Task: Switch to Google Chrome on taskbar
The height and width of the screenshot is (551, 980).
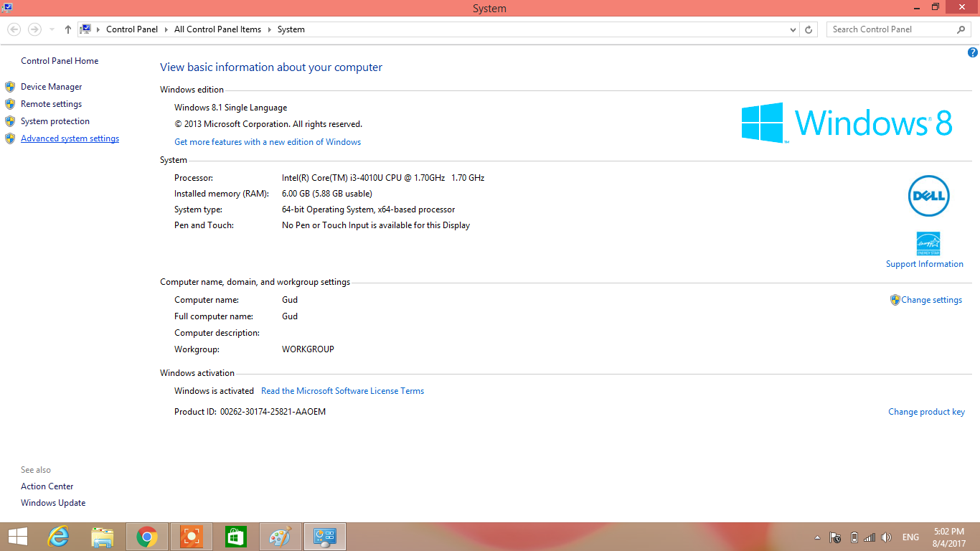Action: click(147, 537)
